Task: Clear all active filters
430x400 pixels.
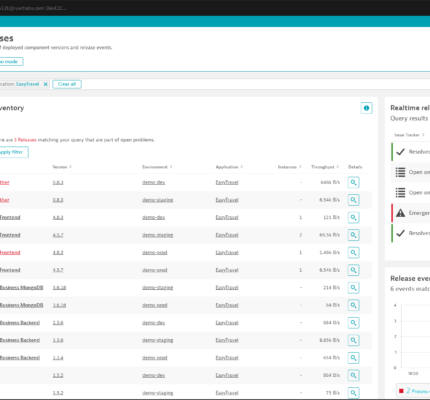Action: (67, 84)
